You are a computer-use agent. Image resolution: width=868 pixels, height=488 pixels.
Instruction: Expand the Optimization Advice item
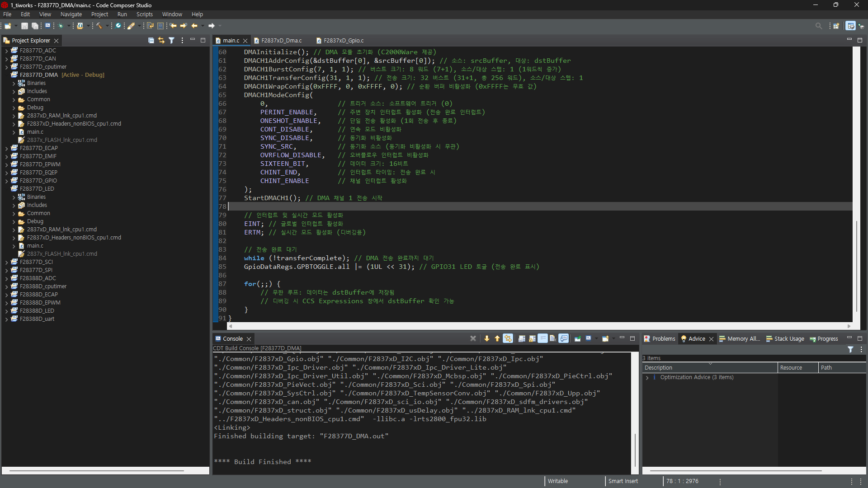[647, 377]
